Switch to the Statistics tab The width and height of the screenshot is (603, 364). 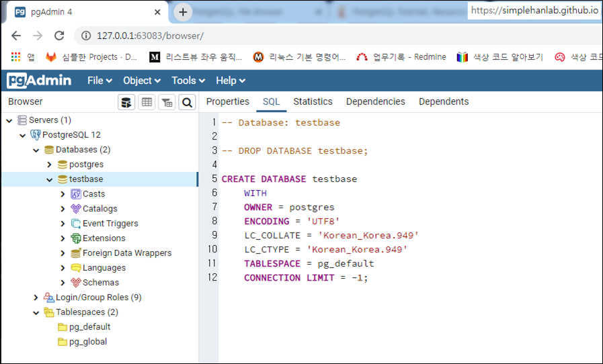click(313, 102)
